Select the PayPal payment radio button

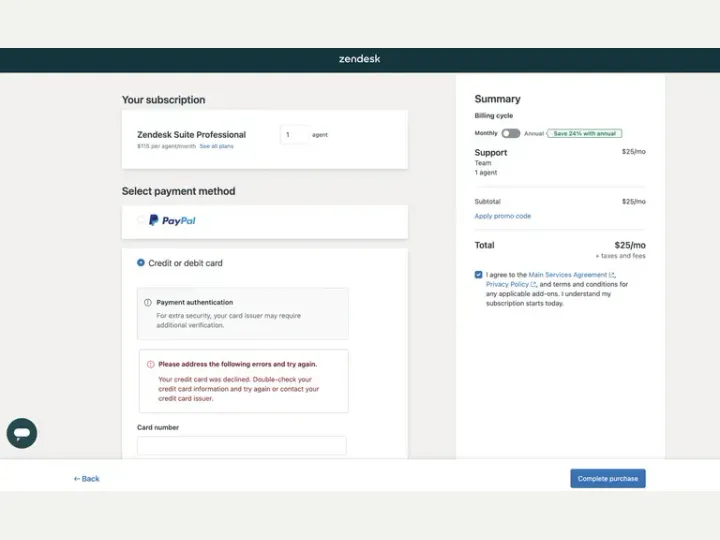[141, 220]
